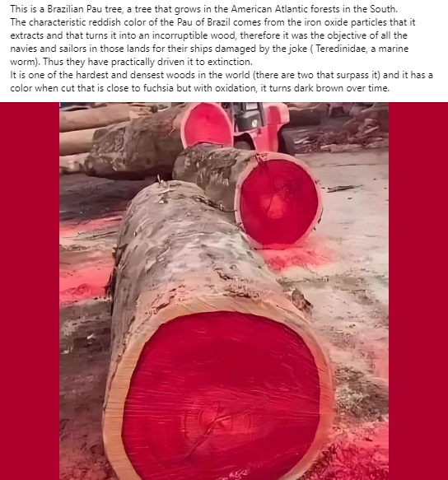Click the middle log's round red cut face

278,202
